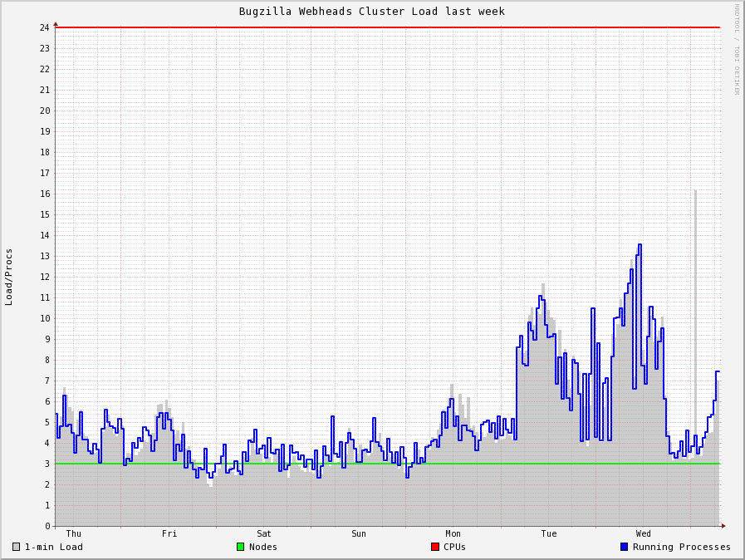Click the y-axis value '16'
The image size is (745, 560).
45,194
